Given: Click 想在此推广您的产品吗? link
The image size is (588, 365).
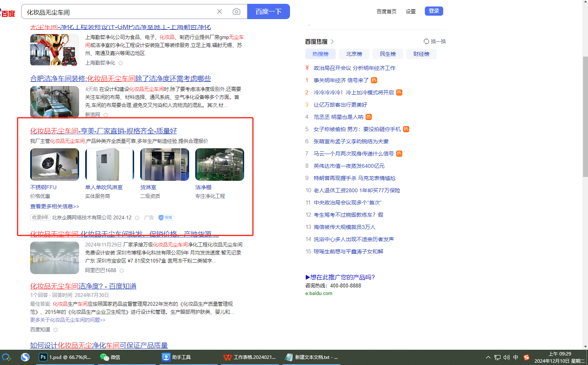Looking at the screenshot, I should tap(340, 277).
